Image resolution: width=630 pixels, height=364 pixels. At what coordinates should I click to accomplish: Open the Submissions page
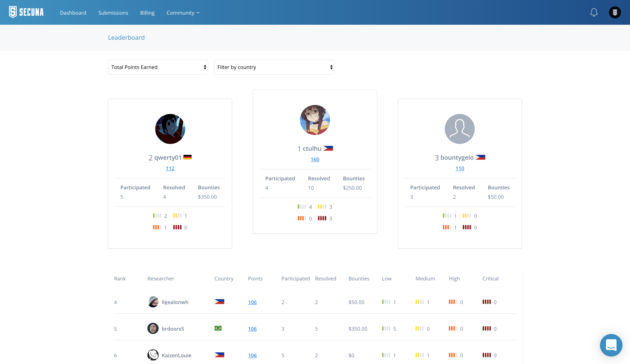pos(113,13)
